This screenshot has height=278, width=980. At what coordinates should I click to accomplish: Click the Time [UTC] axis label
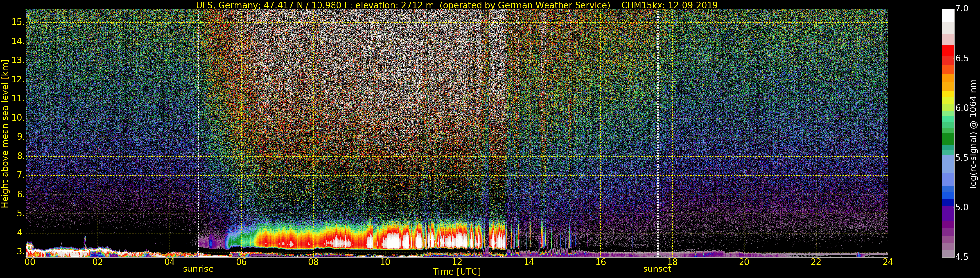[x=457, y=272]
